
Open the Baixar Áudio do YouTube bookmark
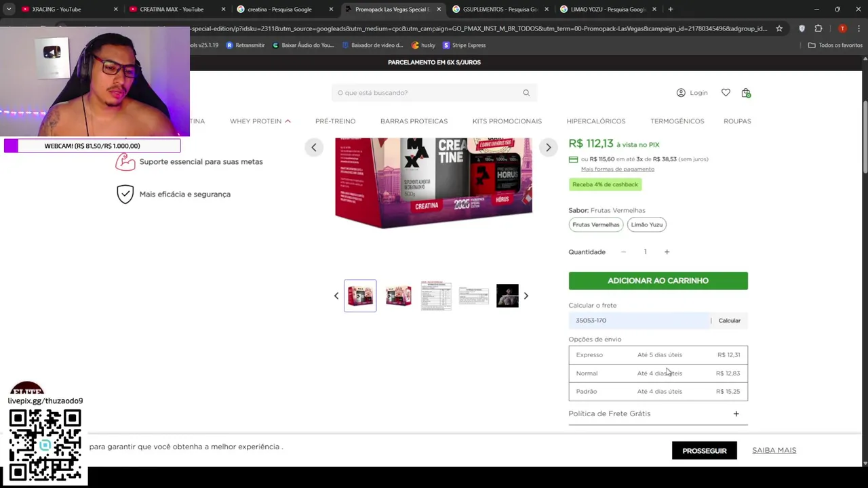[303, 45]
